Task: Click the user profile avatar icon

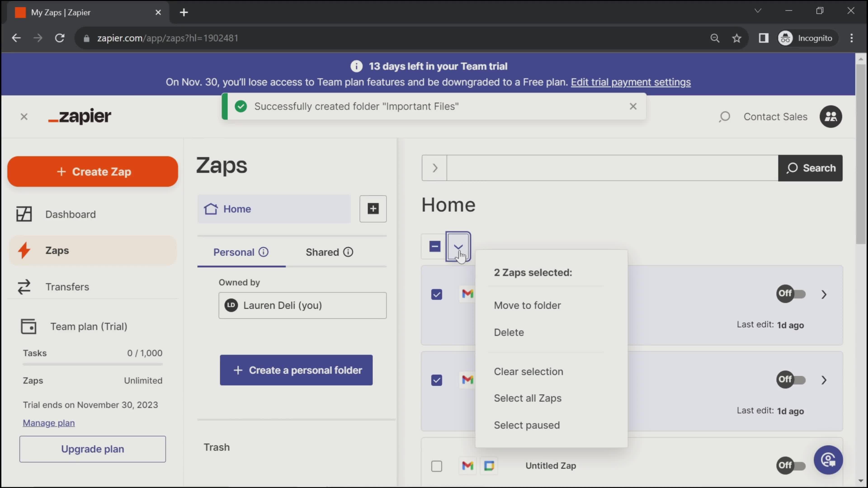Action: [830, 116]
